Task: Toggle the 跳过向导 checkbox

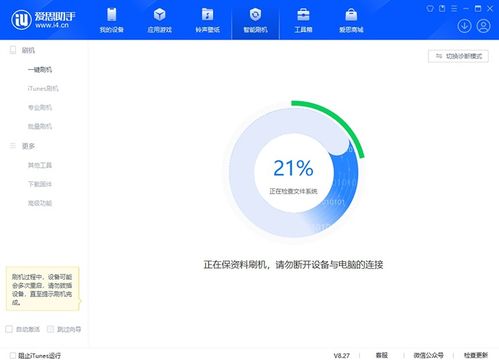Action: pyautogui.click(x=50, y=329)
